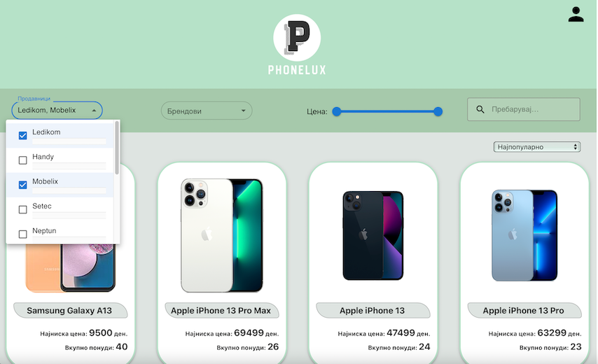This screenshot has width=598, height=364.
Task: Focus the Пребарувај search field
Action: (x=524, y=109)
